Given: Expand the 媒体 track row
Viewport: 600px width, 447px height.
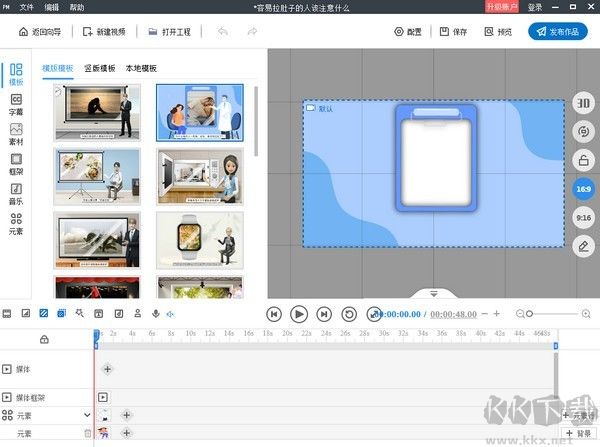Looking at the screenshot, I should coord(8,369).
